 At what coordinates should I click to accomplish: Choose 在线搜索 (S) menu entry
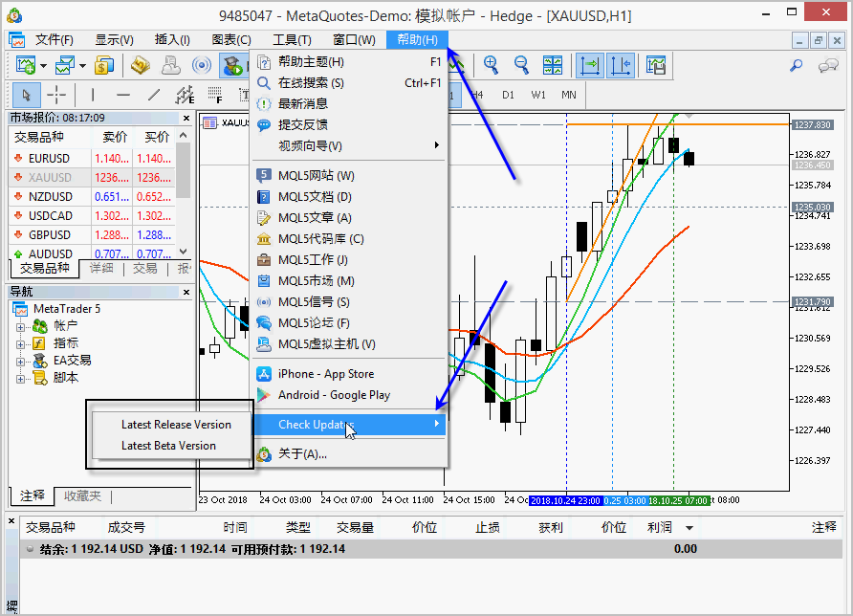point(349,82)
